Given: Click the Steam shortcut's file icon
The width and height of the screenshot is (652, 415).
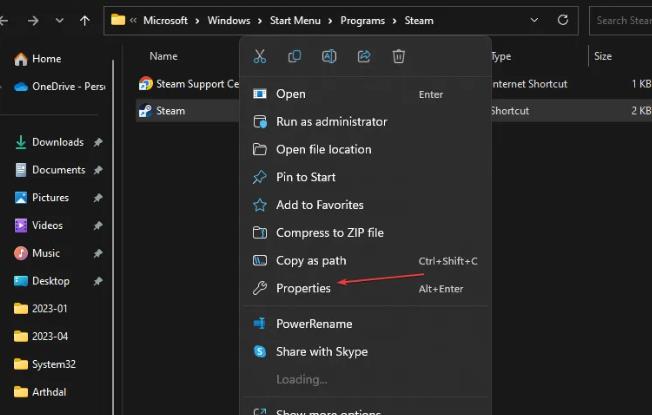Looking at the screenshot, I should coord(145,111).
